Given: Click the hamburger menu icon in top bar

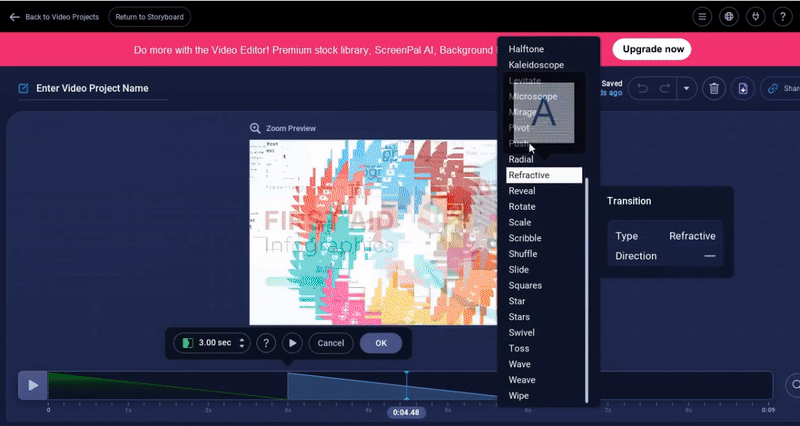Looking at the screenshot, I should (704, 17).
